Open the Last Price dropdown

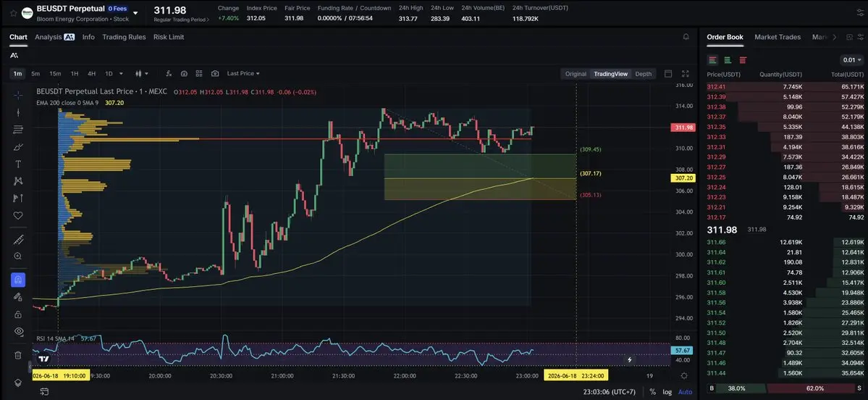(243, 74)
